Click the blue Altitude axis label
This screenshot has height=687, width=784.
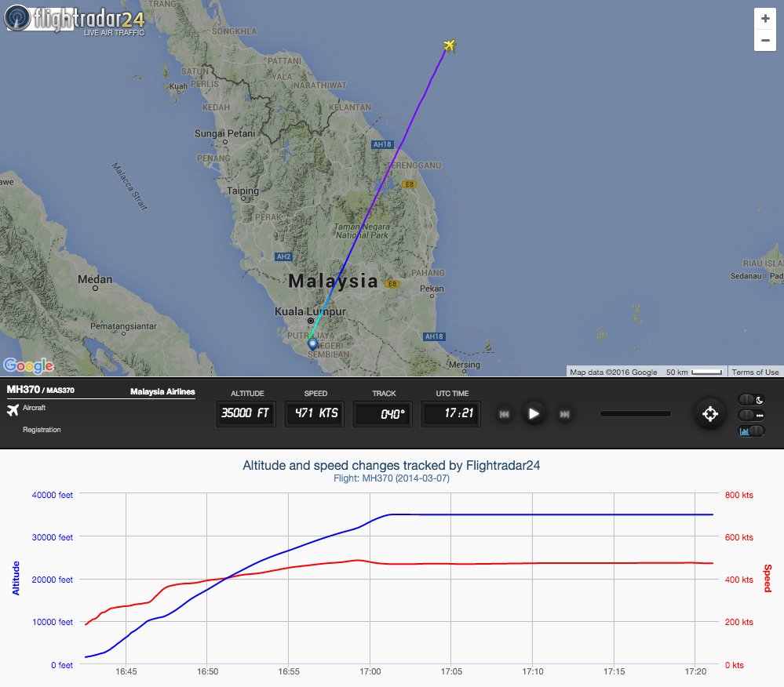pyautogui.click(x=16, y=578)
